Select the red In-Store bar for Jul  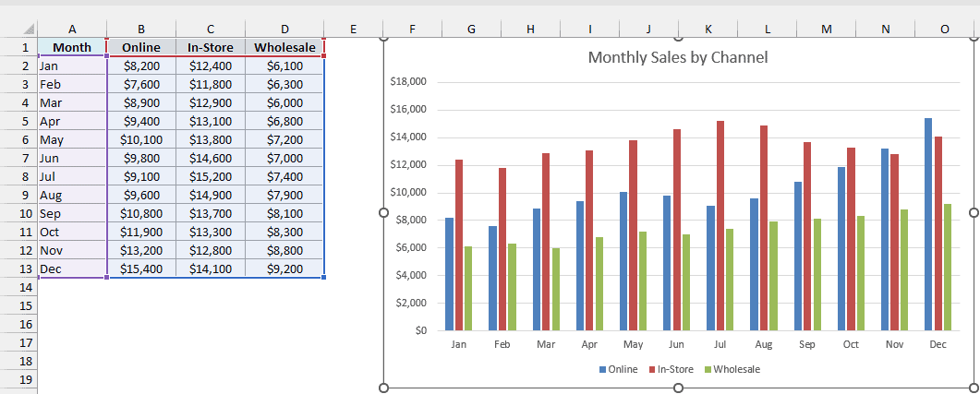pos(720,225)
